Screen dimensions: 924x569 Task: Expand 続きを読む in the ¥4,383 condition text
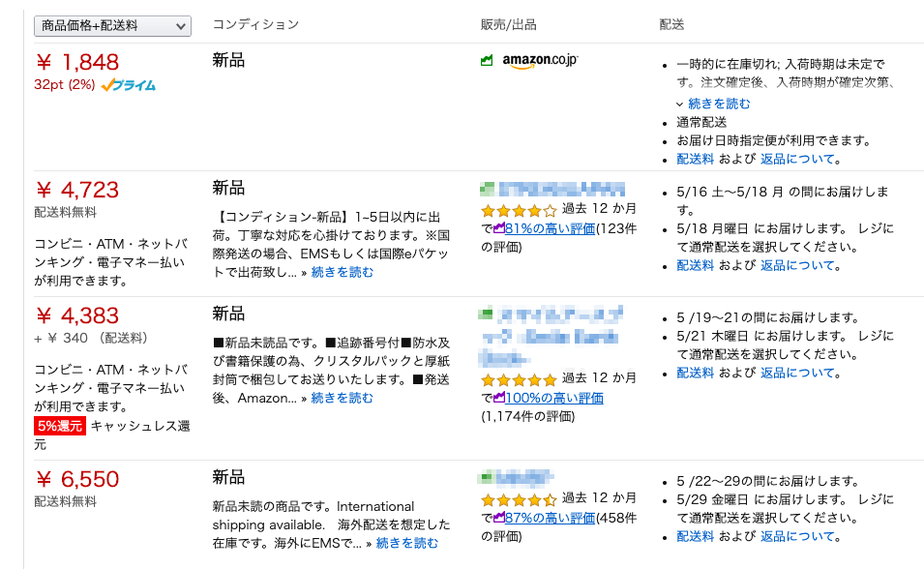pos(342,398)
